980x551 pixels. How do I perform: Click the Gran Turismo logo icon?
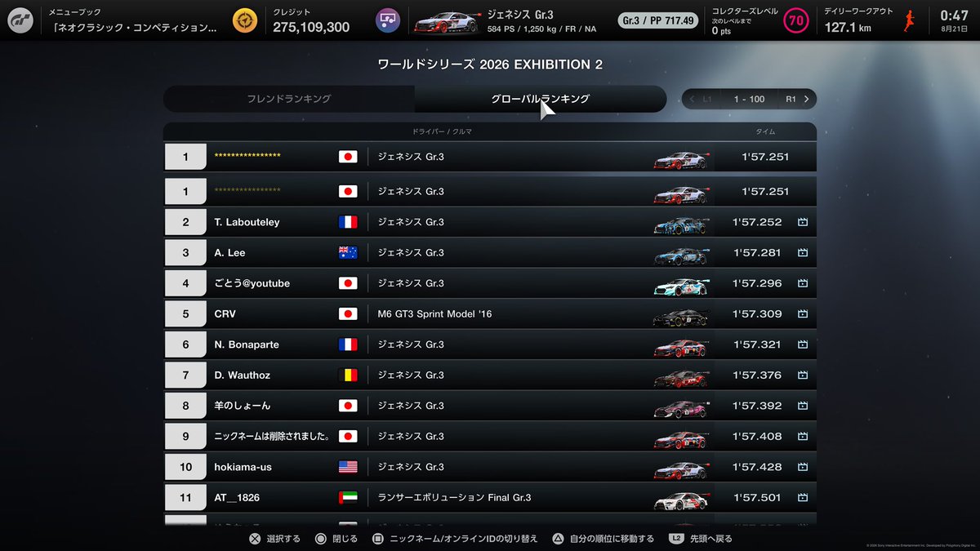click(x=20, y=20)
